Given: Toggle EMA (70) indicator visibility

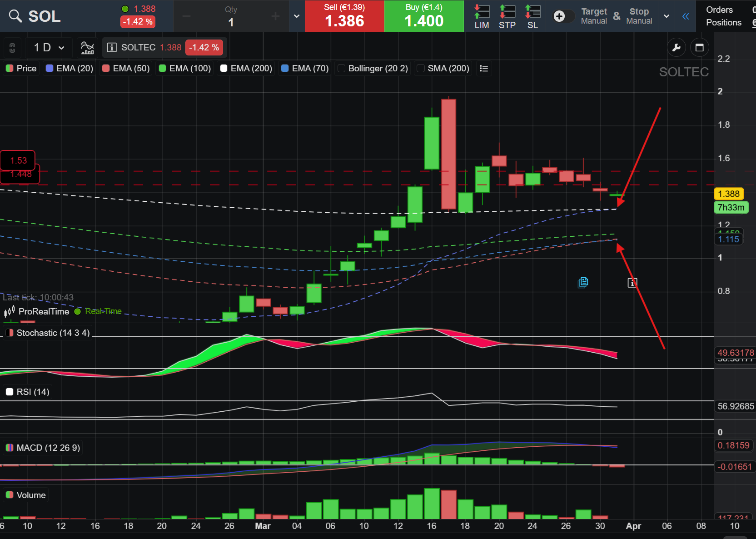Looking at the screenshot, I should (x=305, y=68).
